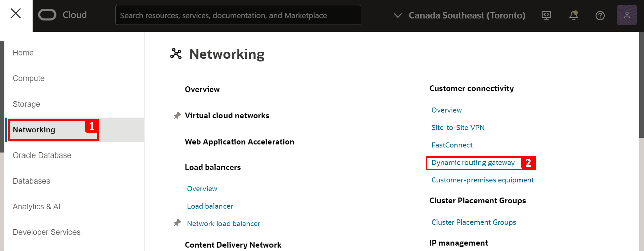Open the user profile avatar menu
The height and width of the screenshot is (251, 644).
click(x=627, y=15)
